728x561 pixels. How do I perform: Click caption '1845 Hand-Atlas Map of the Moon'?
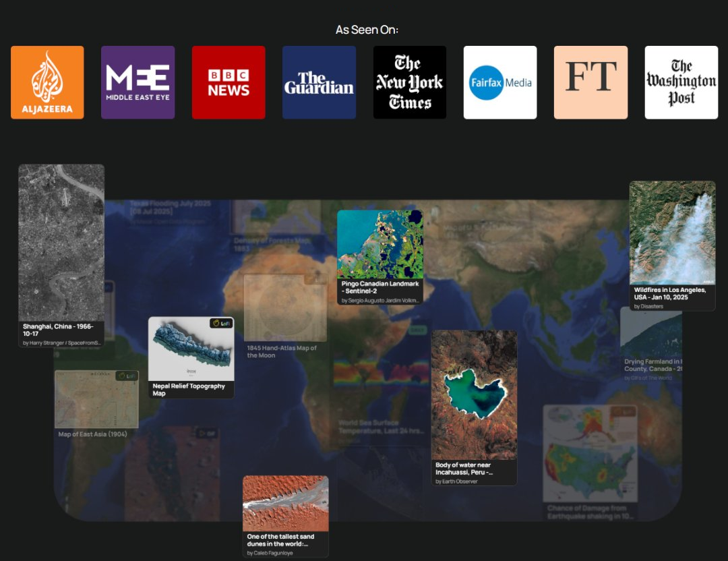pos(281,351)
